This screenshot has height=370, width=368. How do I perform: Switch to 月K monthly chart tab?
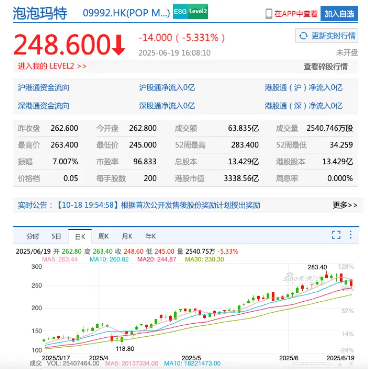point(127,236)
